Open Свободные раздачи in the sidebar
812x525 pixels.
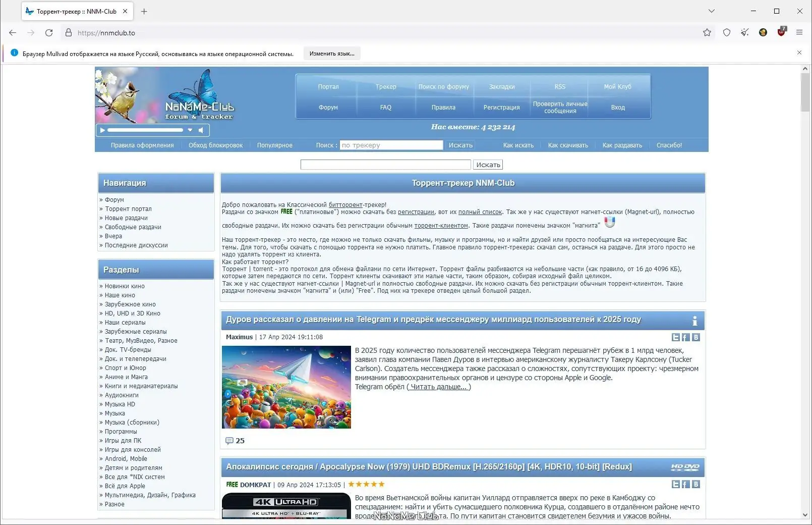(x=133, y=227)
